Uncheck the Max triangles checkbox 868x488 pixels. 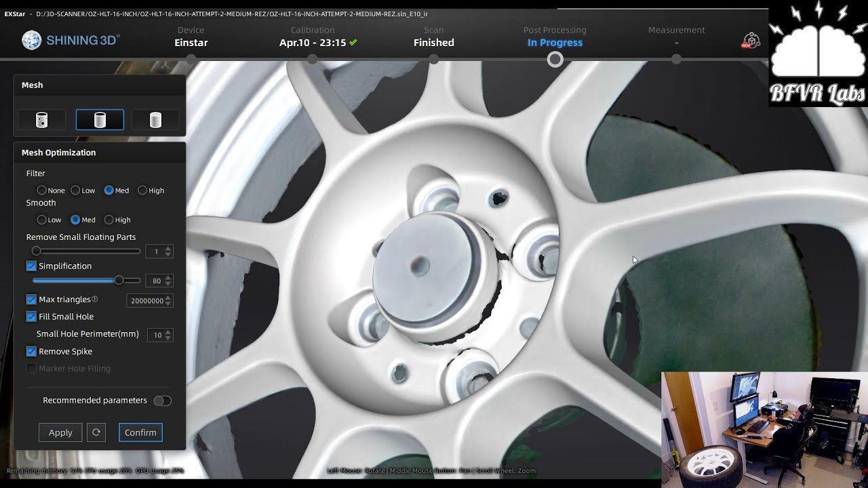click(x=31, y=299)
